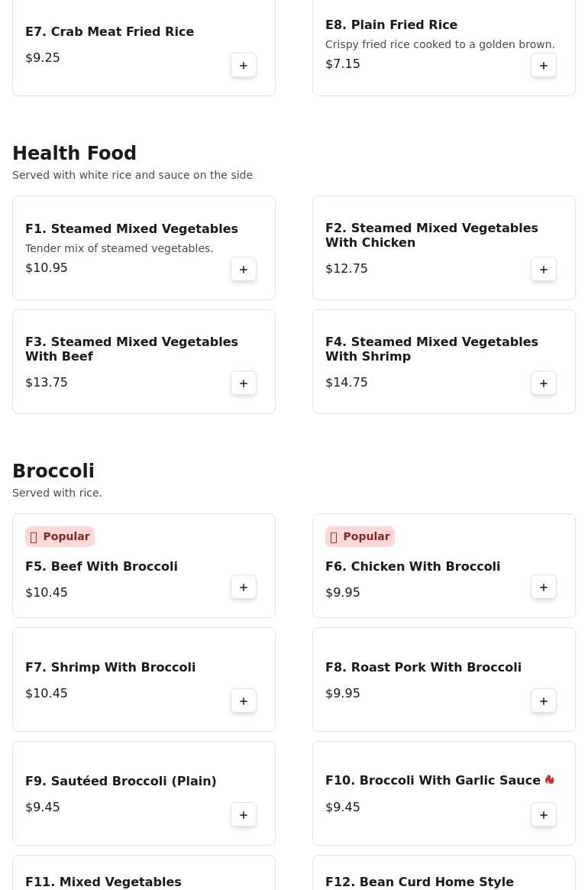Add E7 Crab Meat Fried Rice to order
Screen dimensions: 588x890
[x=244, y=66]
